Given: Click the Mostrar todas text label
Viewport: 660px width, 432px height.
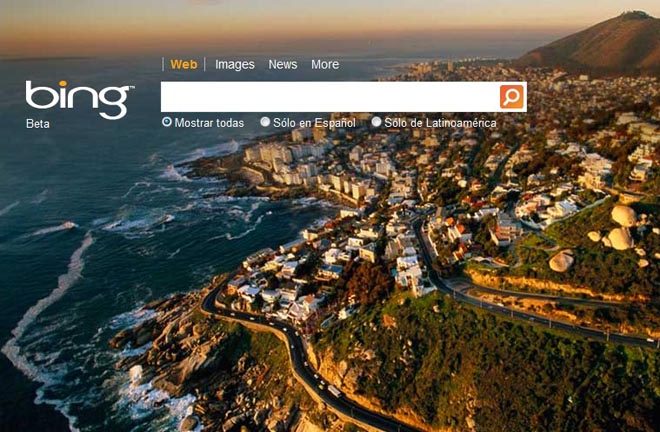Looking at the screenshot, I should [209, 123].
